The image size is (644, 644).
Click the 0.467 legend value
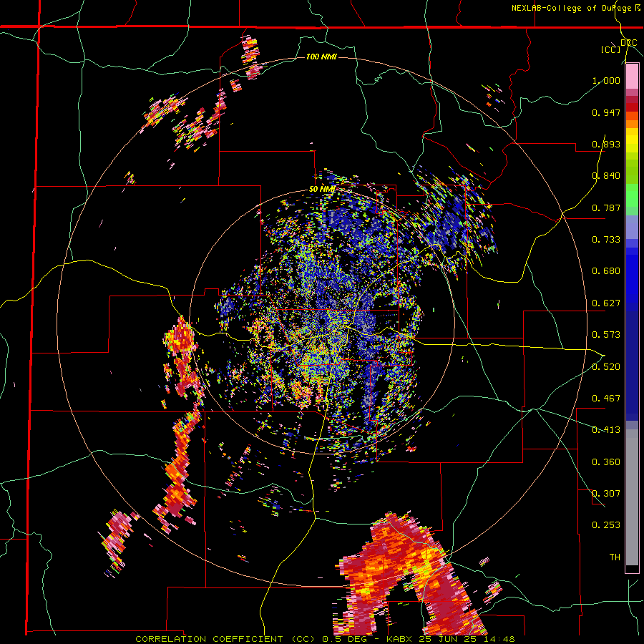(x=606, y=399)
